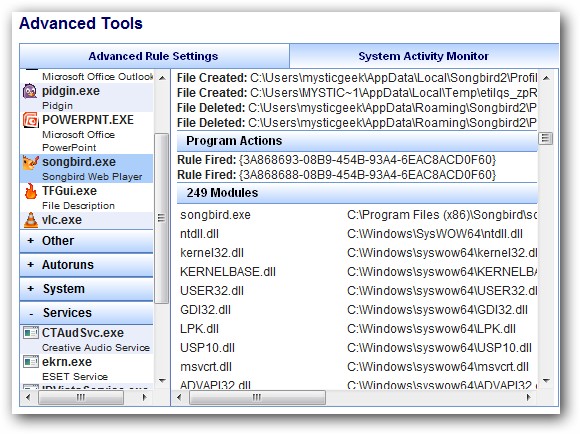The image size is (580, 434).
Task: Click the ekrn.exe service icon
Action: [x=31, y=361]
